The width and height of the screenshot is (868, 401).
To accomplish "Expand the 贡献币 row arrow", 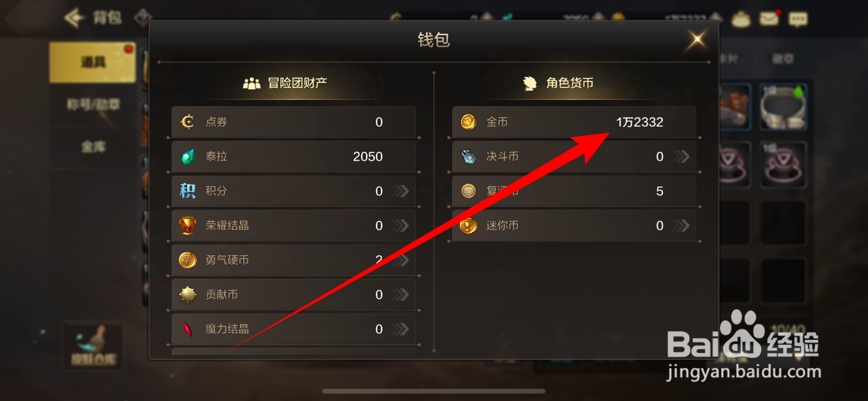I will (x=400, y=295).
